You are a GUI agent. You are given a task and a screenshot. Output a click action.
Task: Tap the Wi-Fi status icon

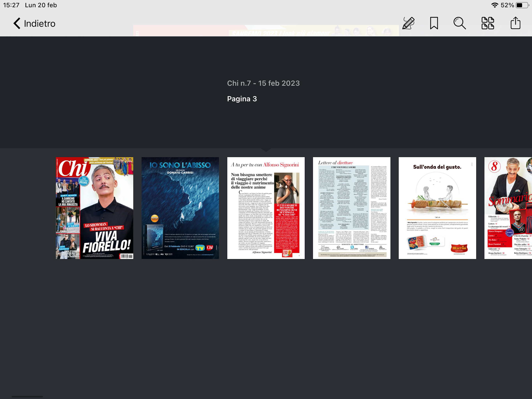494,5
